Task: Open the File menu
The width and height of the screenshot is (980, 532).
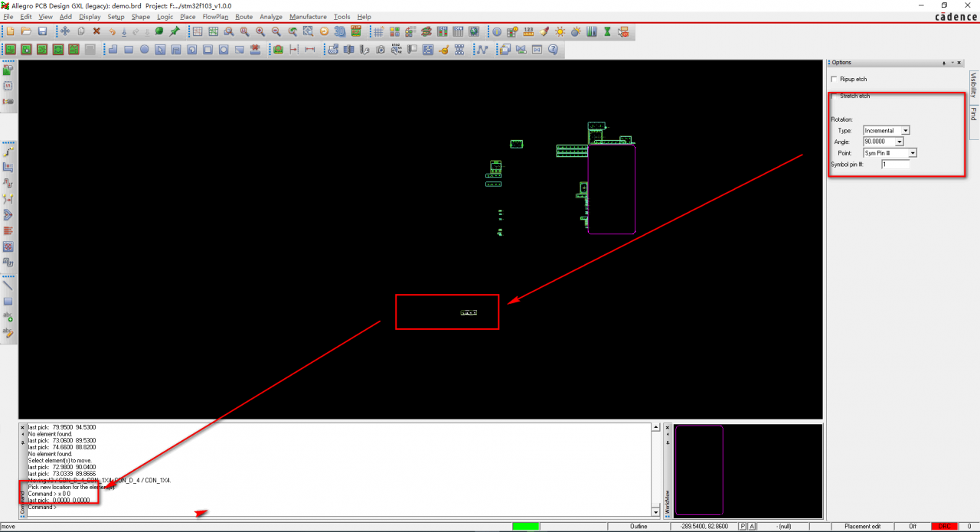Action: pos(8,16)
